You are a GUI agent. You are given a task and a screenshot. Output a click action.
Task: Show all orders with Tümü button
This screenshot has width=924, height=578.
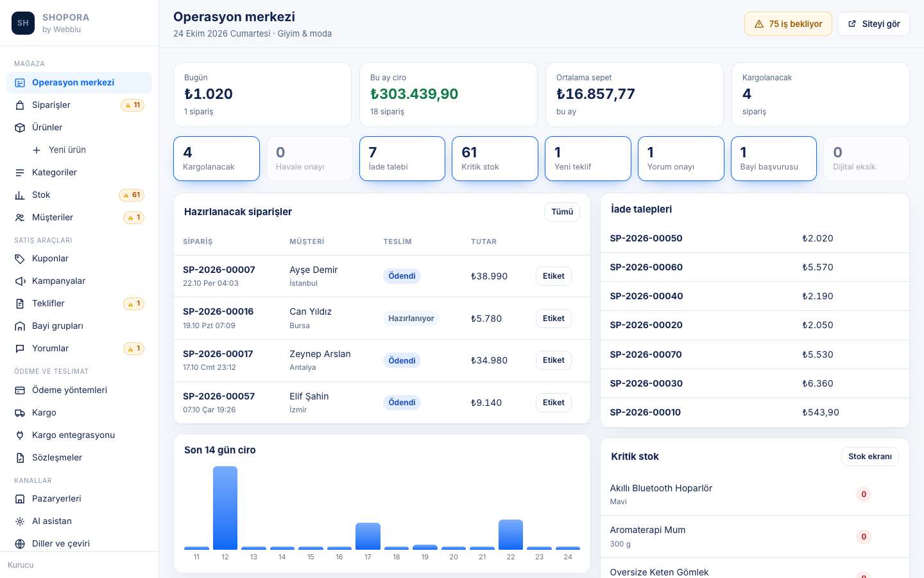(x=562, y=212)
